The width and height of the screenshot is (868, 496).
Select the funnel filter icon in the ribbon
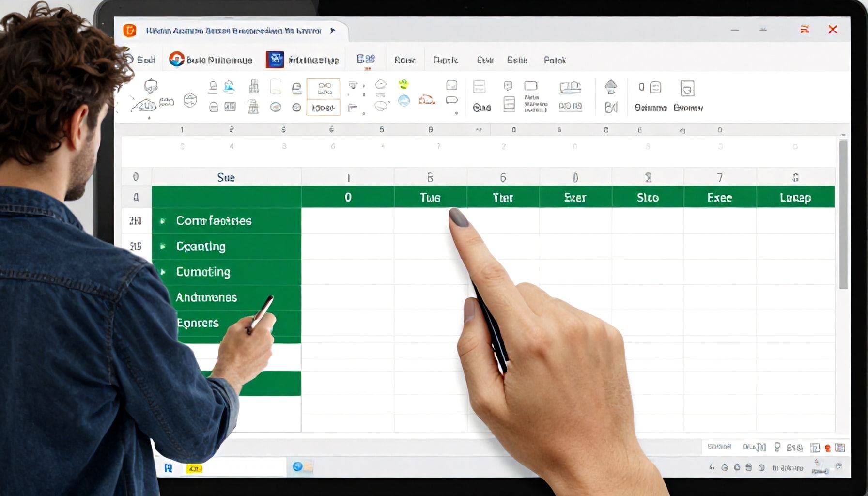(x=353, y=86)
